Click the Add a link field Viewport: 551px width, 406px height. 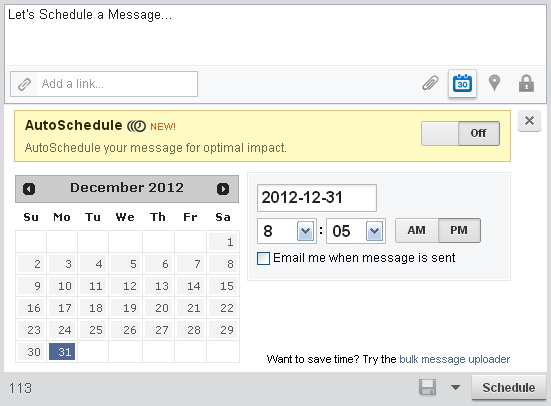(x=104, y=84)
